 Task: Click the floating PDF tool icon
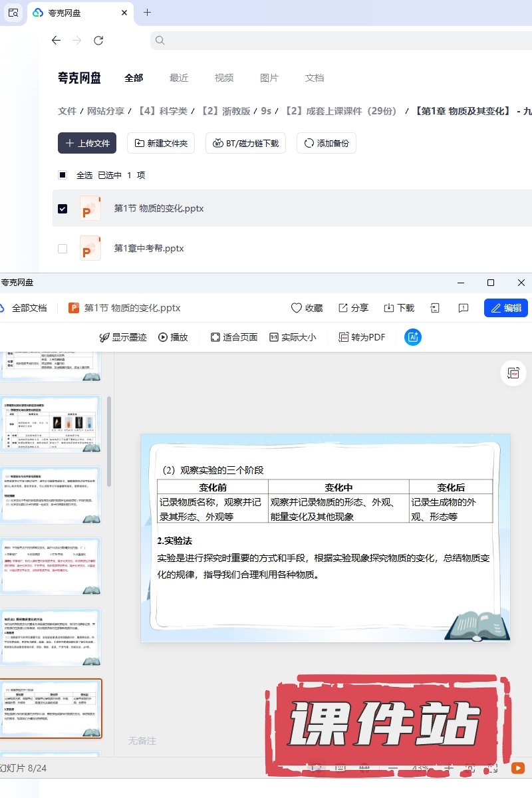(x=513, y=373)
